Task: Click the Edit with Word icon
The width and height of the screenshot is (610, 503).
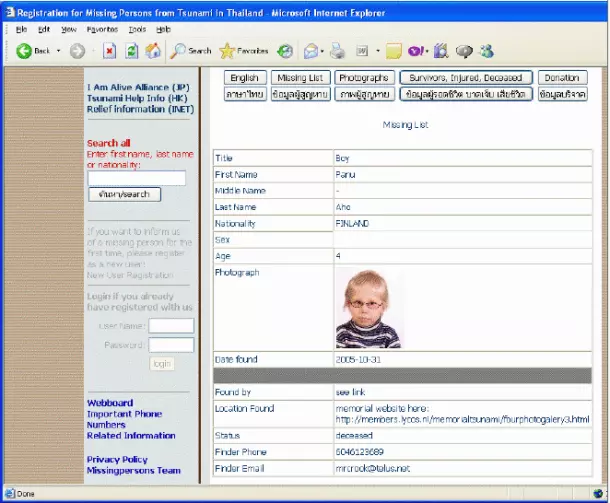Action: (x=362, y=51)
